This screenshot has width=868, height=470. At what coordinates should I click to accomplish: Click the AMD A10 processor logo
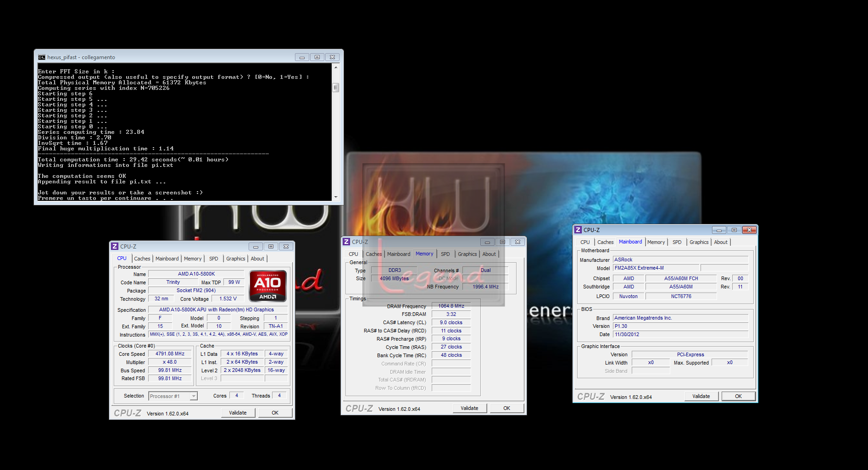tap(268, 286)
